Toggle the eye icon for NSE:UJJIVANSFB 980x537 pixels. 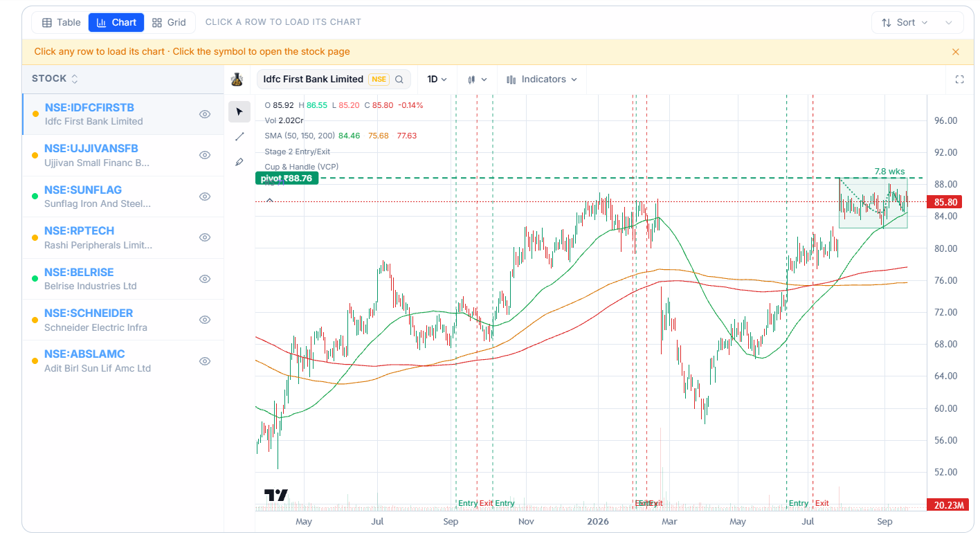coord(205,155)
